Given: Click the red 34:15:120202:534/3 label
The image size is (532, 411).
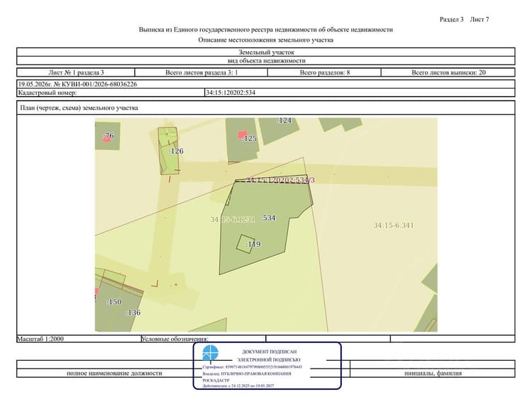Looking at the screenshot, I should coord(280,180).
